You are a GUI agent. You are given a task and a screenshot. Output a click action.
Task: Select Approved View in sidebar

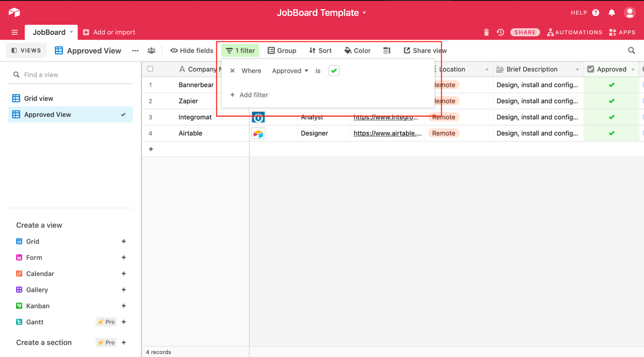click(x=70, y=114)
